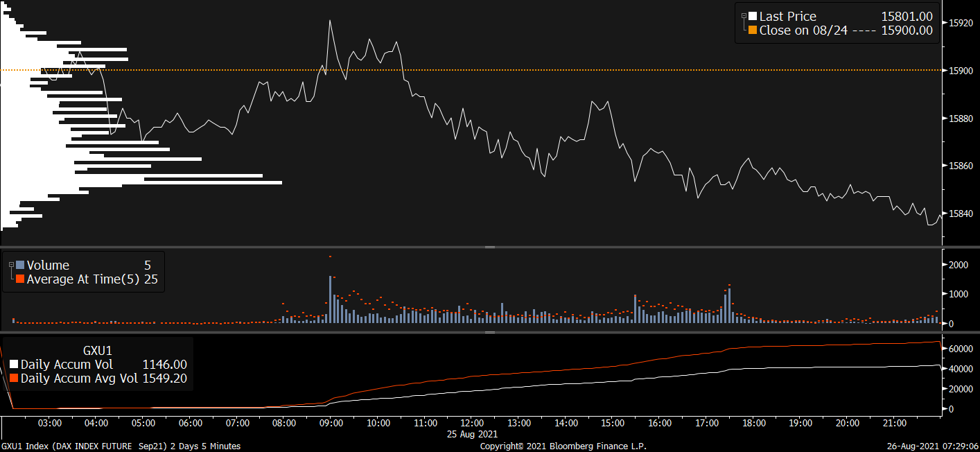This screenshot has width=980, height=452.
Task: Select the Daily Accum Vol legend label
Action: click(67, 364)
